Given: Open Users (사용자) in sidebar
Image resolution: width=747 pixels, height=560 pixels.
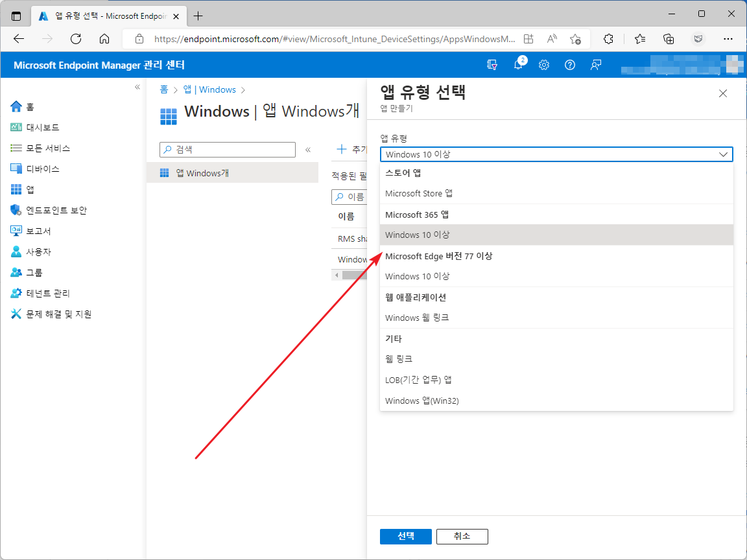Looking at the screenshot, I should (x=30, y=251).
